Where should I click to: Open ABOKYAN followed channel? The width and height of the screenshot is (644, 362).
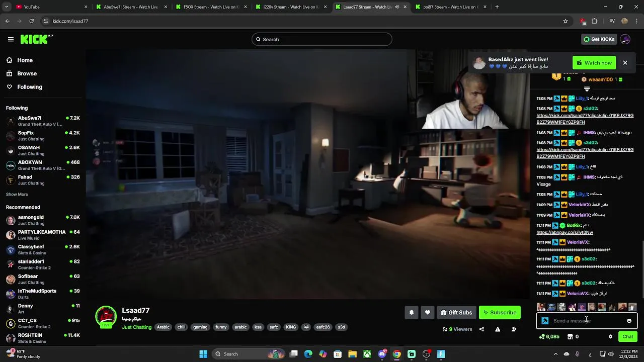[x=43, y=165]
